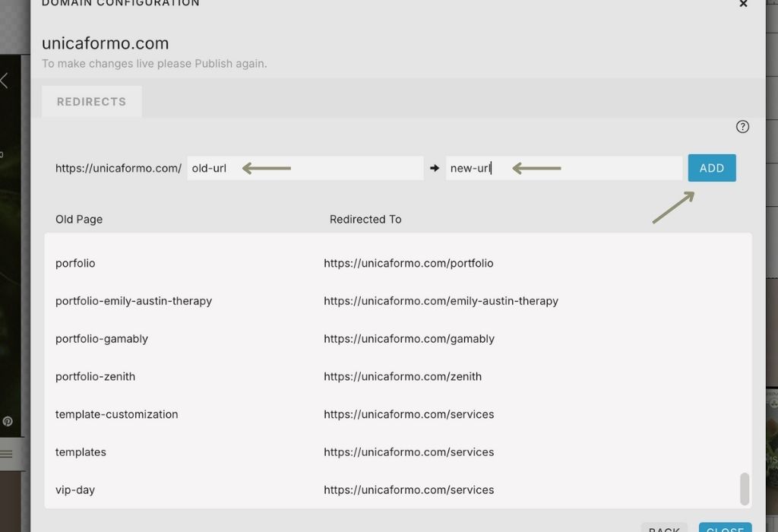
Task: Click the services link beside templates
Action: tap(409, 451)
